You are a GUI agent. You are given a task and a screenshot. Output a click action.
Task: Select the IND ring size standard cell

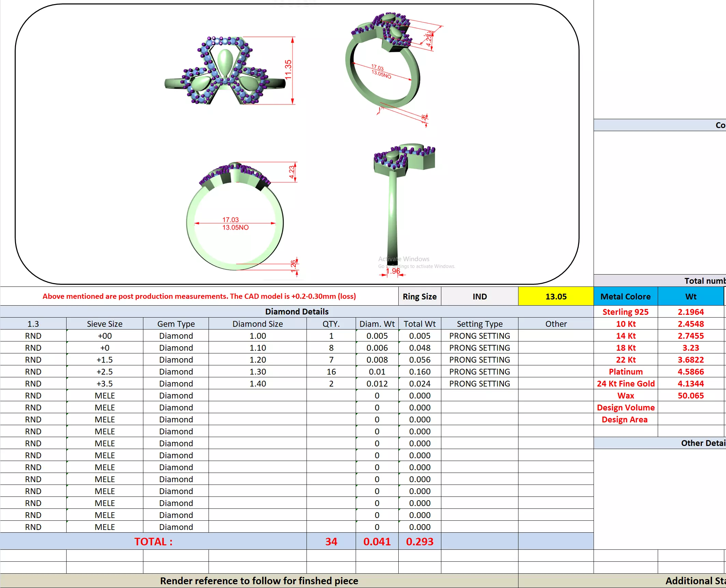click(480, 296)
